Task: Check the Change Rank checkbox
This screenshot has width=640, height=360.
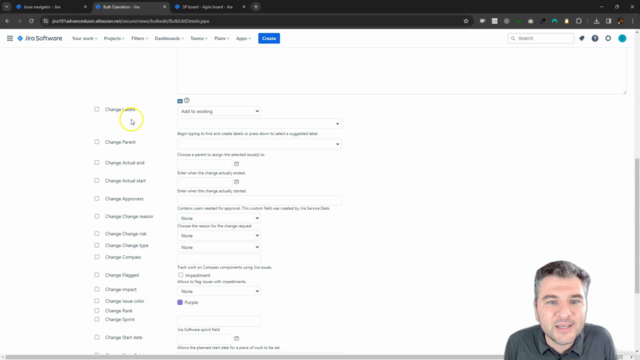Action: (x=97, y=311)
